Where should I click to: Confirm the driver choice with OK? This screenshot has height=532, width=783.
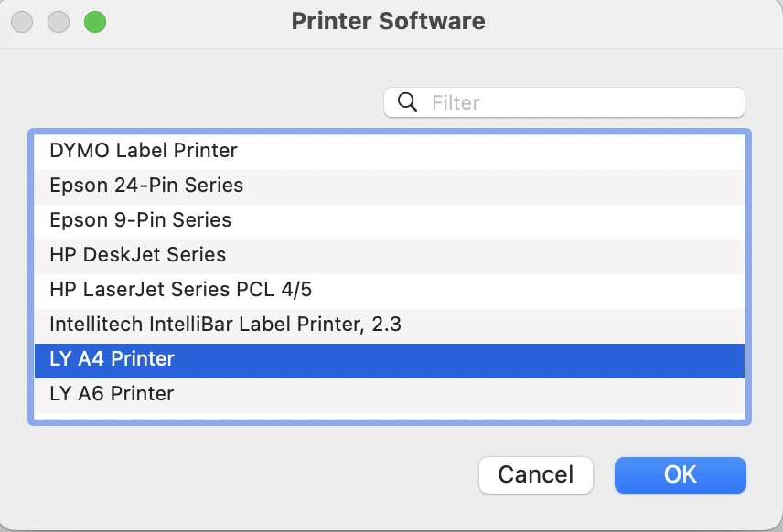(680, 474)
